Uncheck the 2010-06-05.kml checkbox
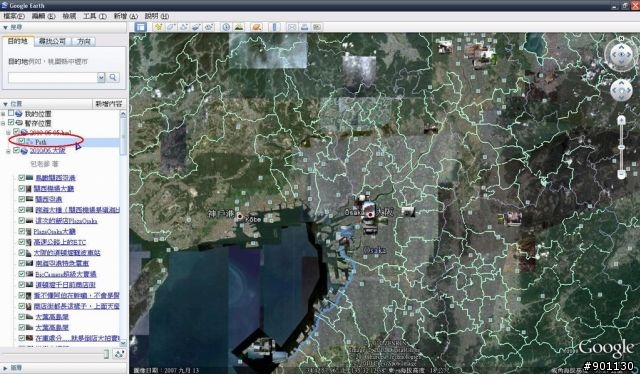Screen dimensions: 640x374 pyautogui.click(x=16, y=132)
